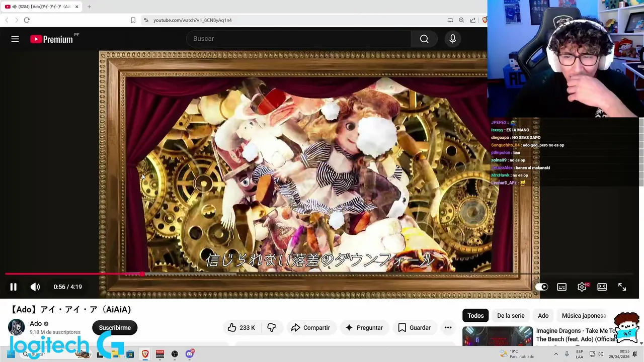Open File Explorer from taskbar
Image resolution: width=644 pixels, height=362 pixels.
pos(115,354)
